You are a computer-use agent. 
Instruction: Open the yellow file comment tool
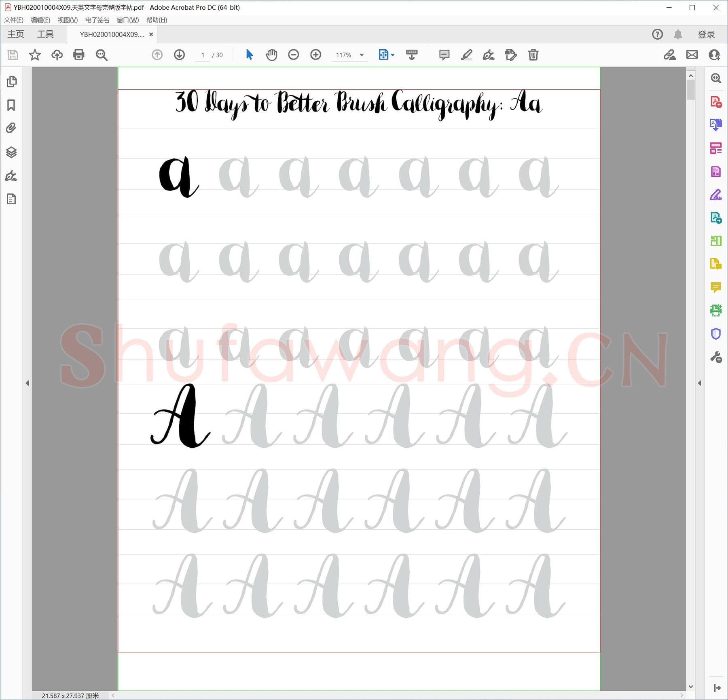tap(716, 264)
